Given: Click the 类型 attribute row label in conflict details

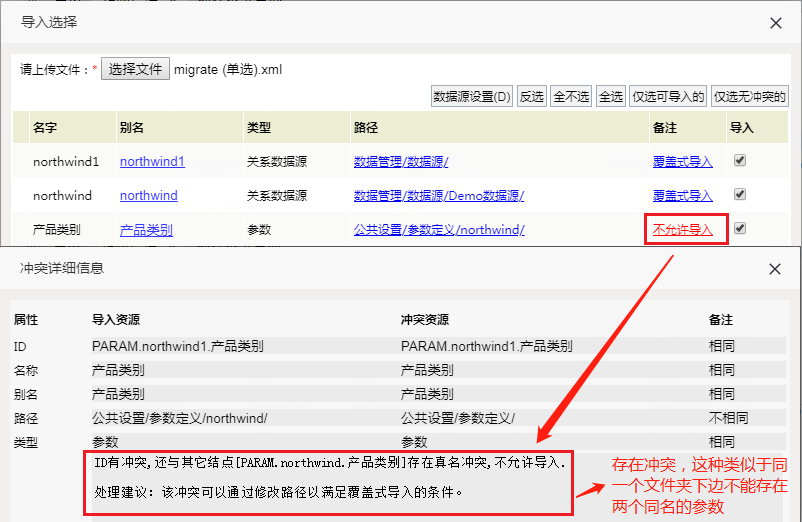Looking at the screenshot, I should coord(26,442).
